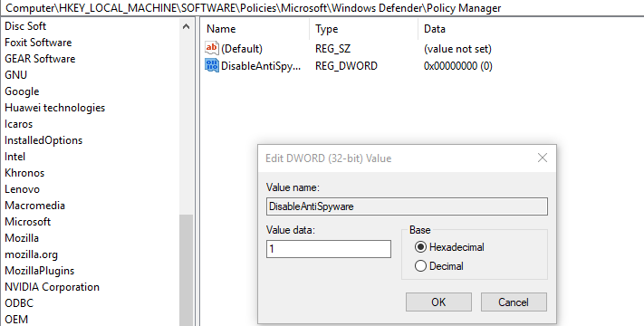Viewport: 644px width, 326px height.
Task: Click the DisableAntiSpyware DWORD value icon
Action: (212, 65)
